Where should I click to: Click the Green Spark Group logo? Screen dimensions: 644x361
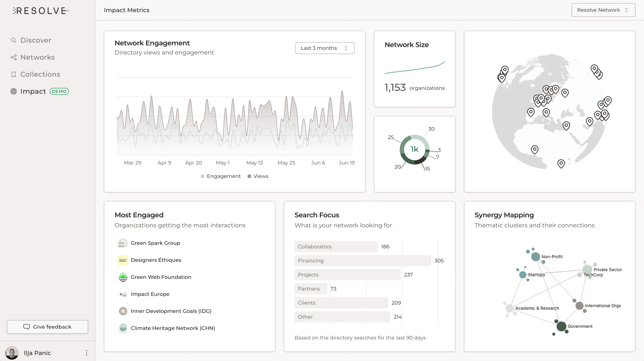(123, 243)
